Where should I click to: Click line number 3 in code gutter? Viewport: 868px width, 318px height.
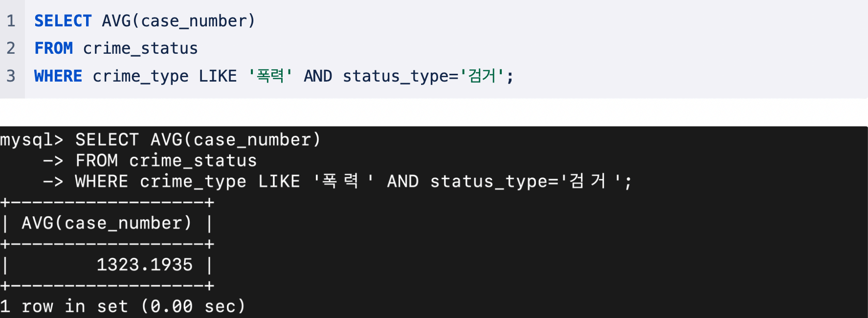tap(11, 76)
